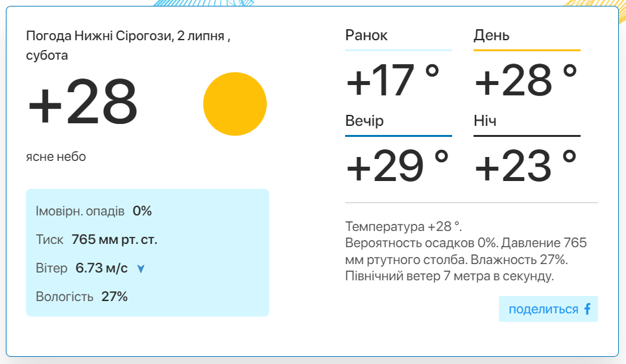Select the Ніч night tab

(485, 121)
